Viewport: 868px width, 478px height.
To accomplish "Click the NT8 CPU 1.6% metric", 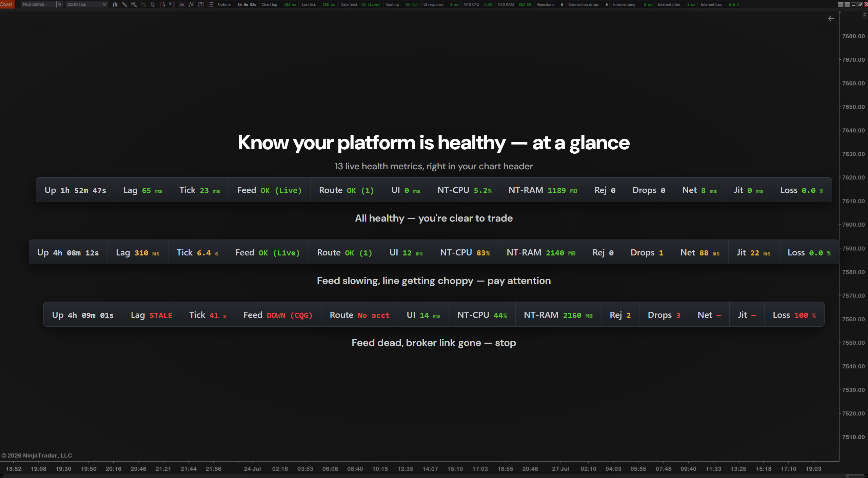I will coord(478,4).
